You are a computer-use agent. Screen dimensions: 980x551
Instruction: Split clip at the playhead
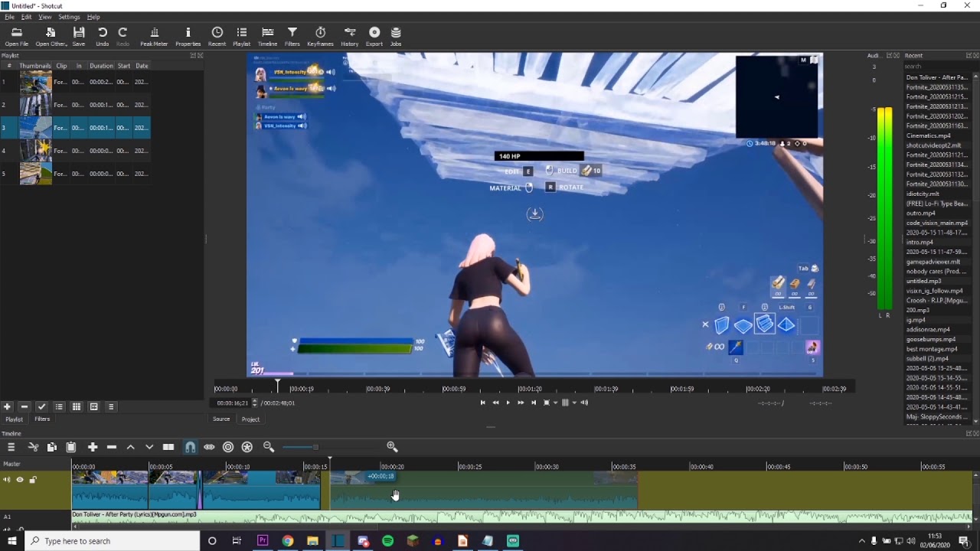pos(168,447)
